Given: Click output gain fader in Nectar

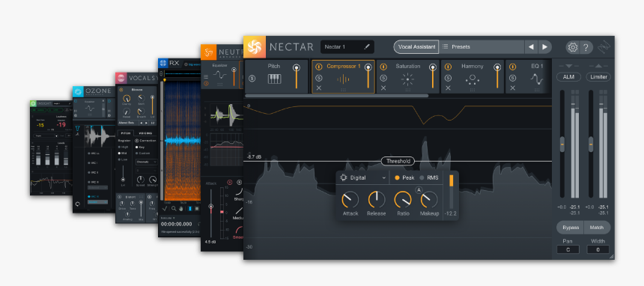Looking at the screenshot, I should (591, 144).
